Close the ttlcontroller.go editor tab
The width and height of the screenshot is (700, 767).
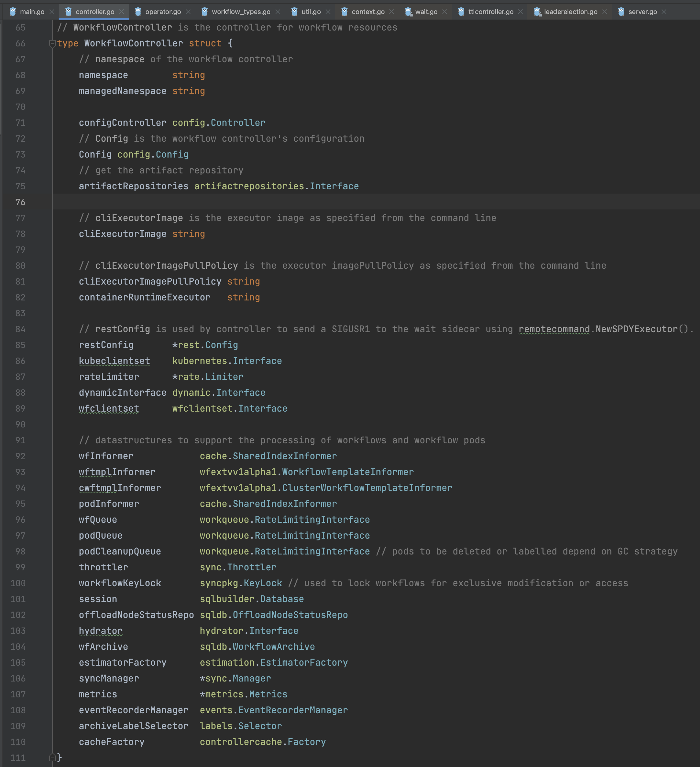pyautogui.click(x=520, y=12)
